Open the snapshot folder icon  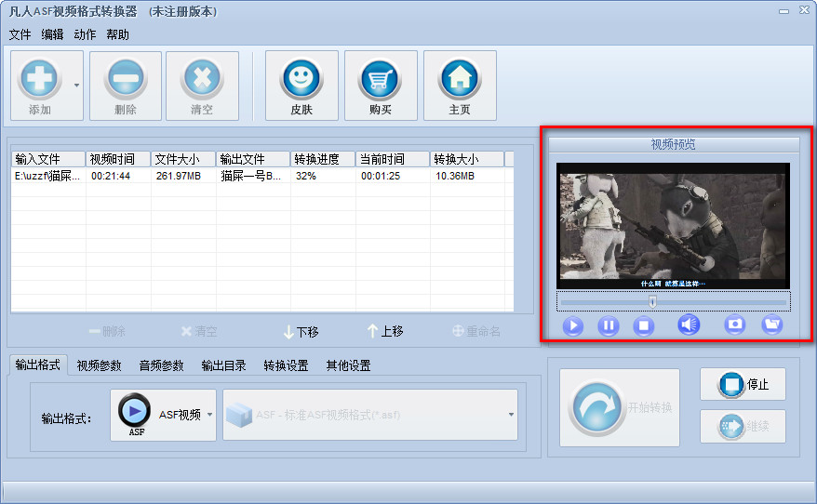(771, 325)
